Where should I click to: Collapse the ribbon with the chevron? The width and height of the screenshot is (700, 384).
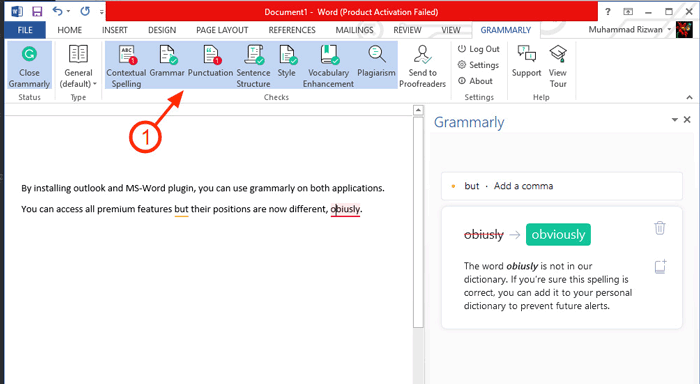pos(689,97)
